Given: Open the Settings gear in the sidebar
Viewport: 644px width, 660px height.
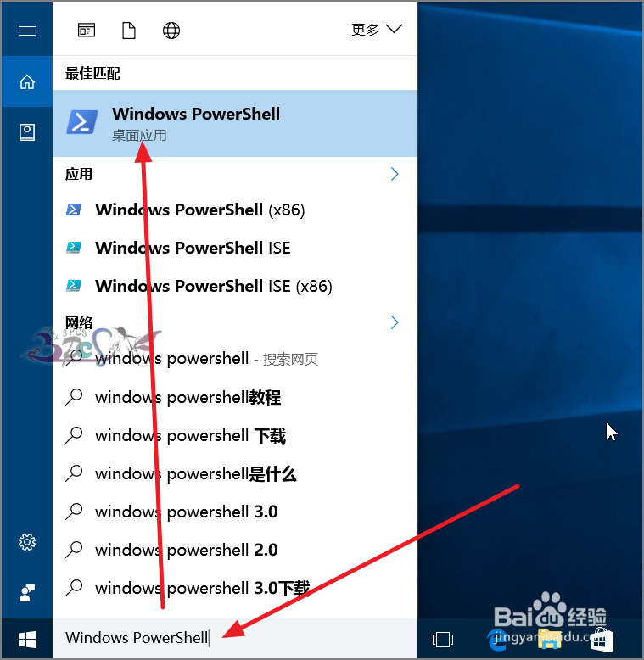Looking at the screenshot, I should [x=27, y=542].
